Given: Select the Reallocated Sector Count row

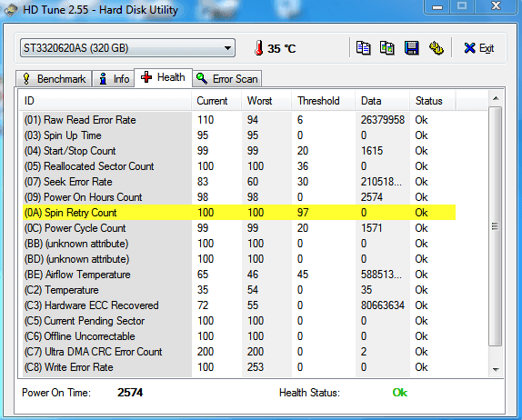Looking at the screenshot, I should pyautogui.click(x=239, y=166).
